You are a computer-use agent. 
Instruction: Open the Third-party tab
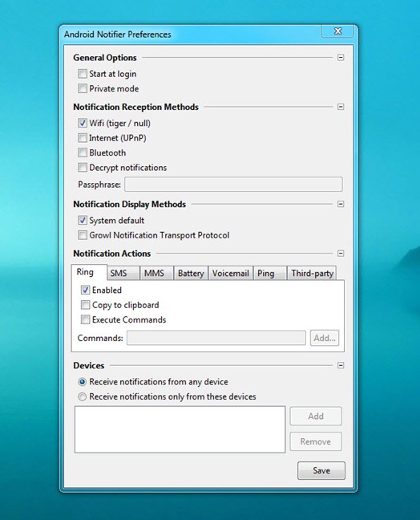tap(312, 274)
